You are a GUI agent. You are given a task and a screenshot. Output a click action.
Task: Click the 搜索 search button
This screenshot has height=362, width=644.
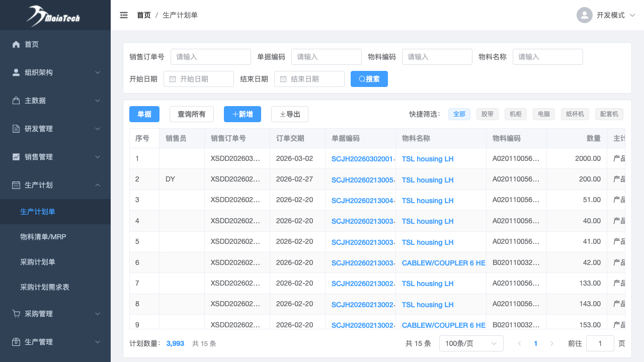coord(369,79)
